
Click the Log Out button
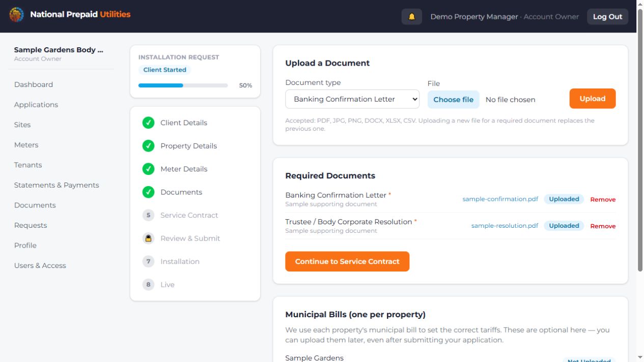(607, 16)
